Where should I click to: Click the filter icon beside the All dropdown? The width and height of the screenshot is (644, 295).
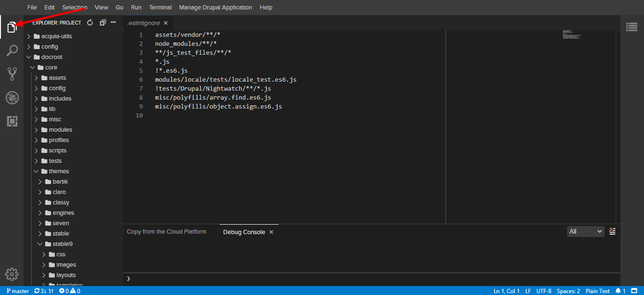pyautogui.click(x=612, y=231)
